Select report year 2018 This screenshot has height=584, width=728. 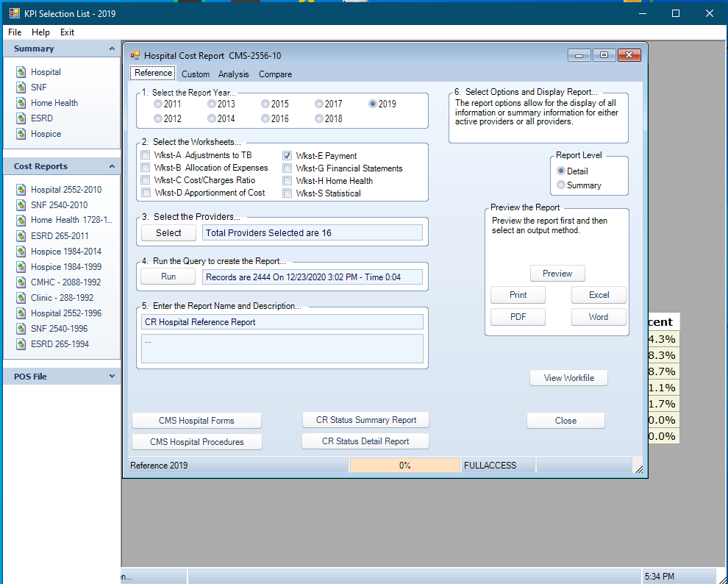pos(319,119)
